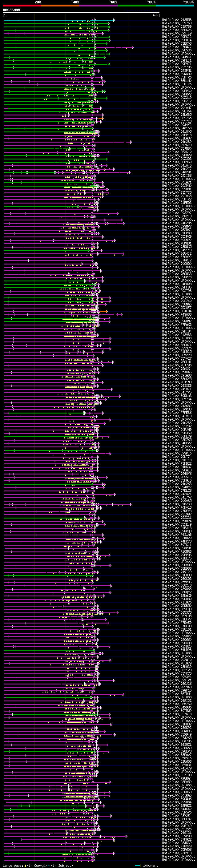
Task: Click the label UniRef100_O81765
Action: (177, 118)
